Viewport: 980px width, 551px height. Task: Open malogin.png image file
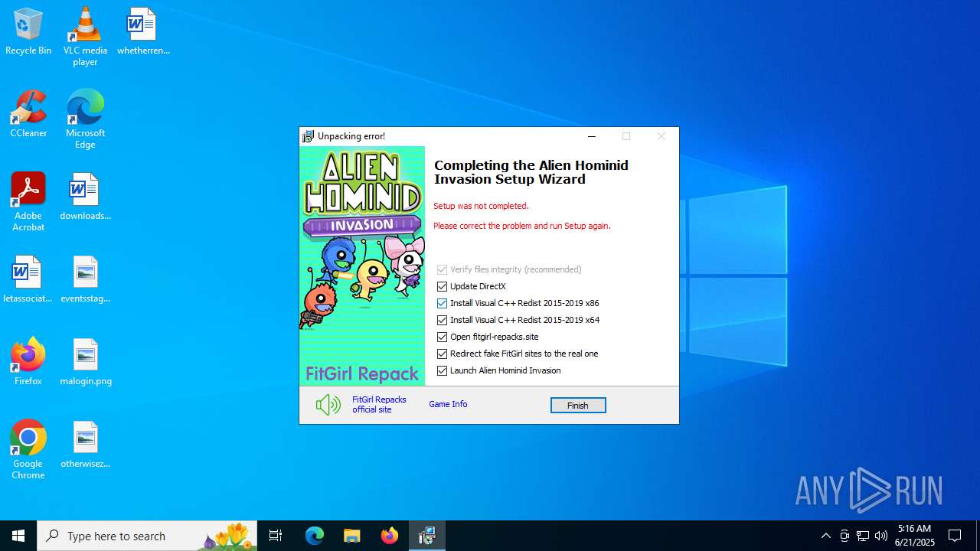click(x=85, y=362)
